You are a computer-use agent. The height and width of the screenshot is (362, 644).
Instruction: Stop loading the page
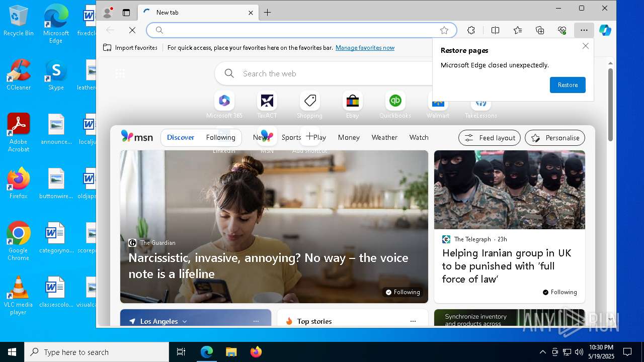(x=132, y=30)
